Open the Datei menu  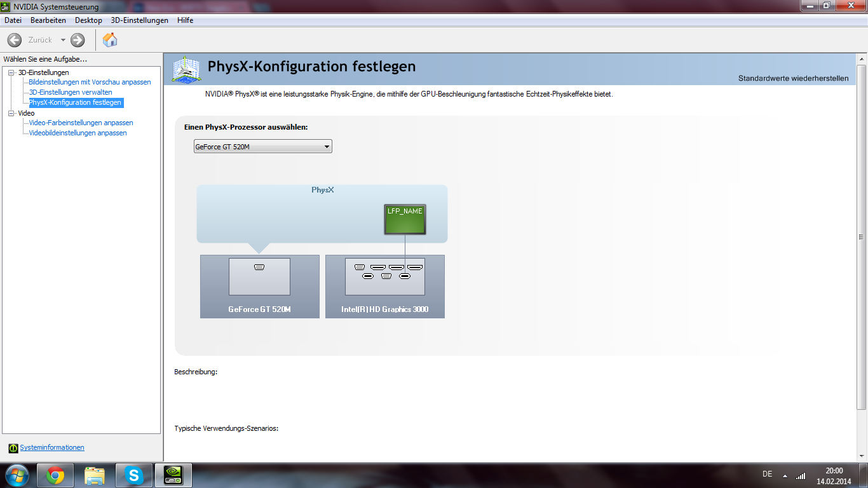click(x=13, y=20)
